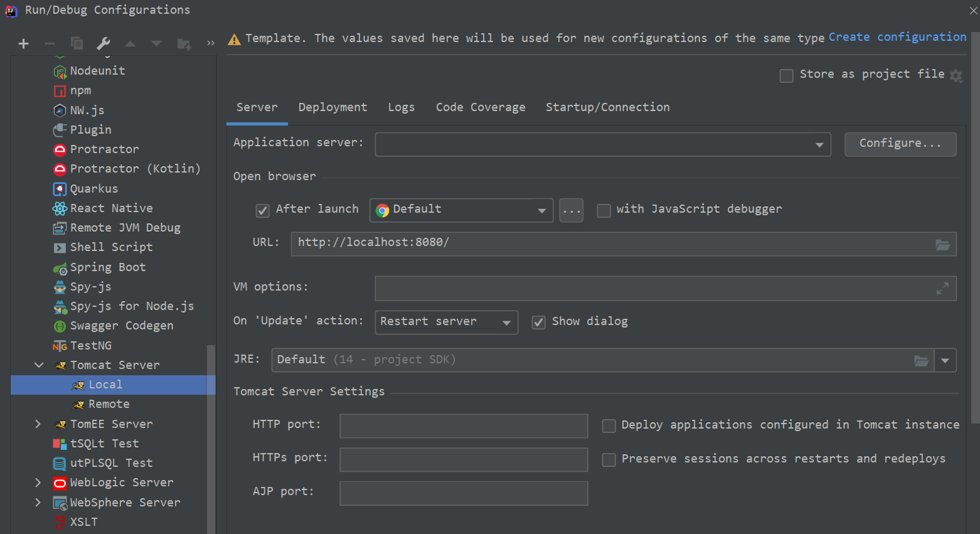Select the Swagger Codegen icon
The height and width of the screenshot is (534, 980).
tap(60, 326)
